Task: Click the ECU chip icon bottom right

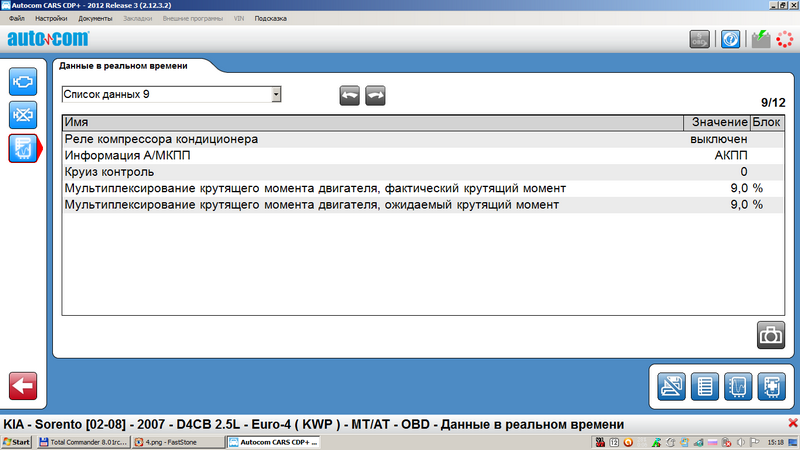Action: (x=771, y=386)
